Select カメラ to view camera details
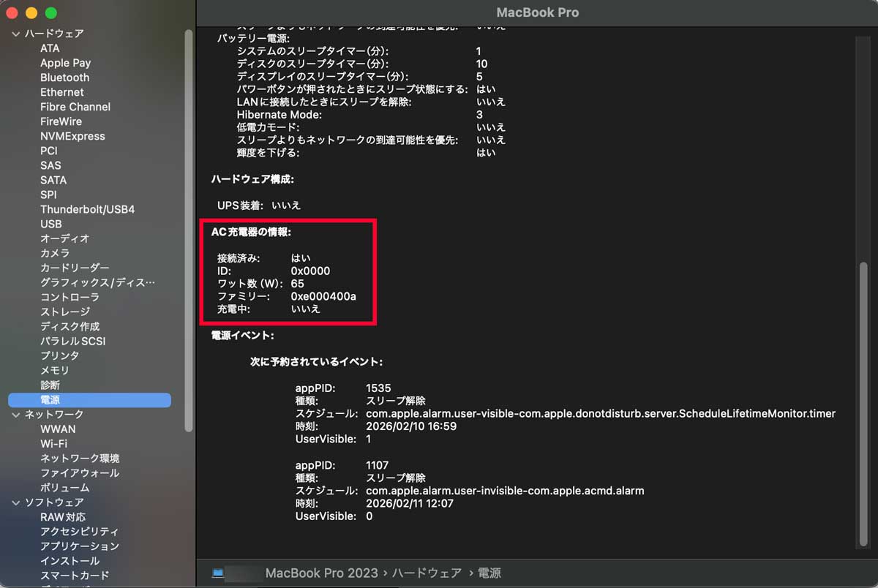Screen dimensions: 878x588 pos(55,253)
